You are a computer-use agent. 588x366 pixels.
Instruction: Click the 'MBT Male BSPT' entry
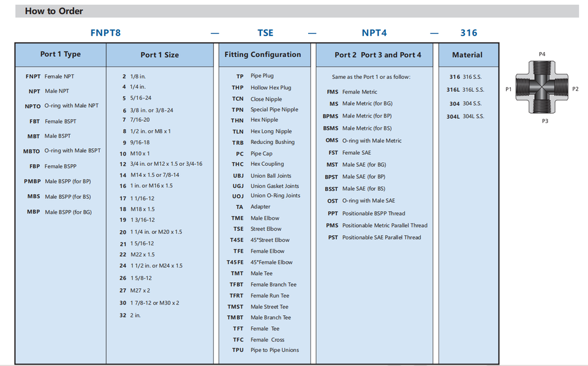pyautogui.click(x=49, y=136)
